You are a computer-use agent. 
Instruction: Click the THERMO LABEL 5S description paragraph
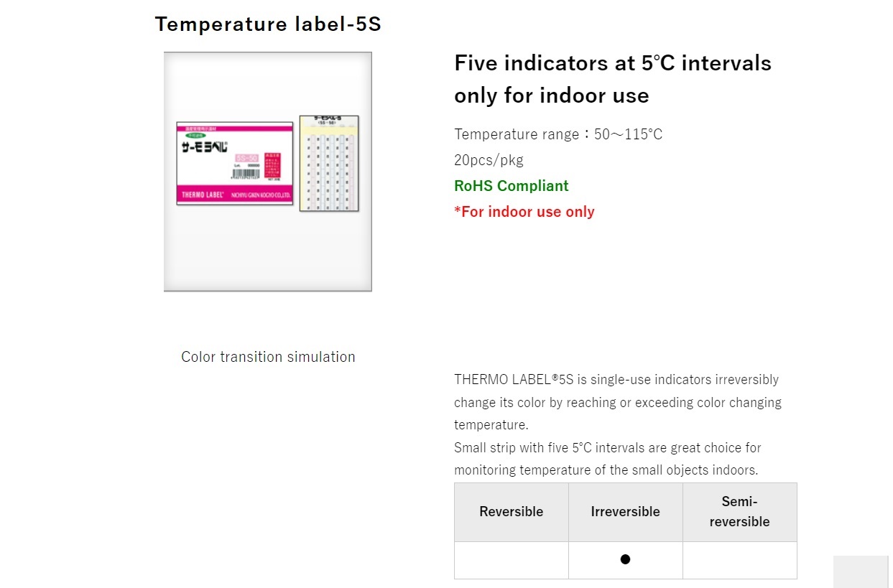(618, 425)
